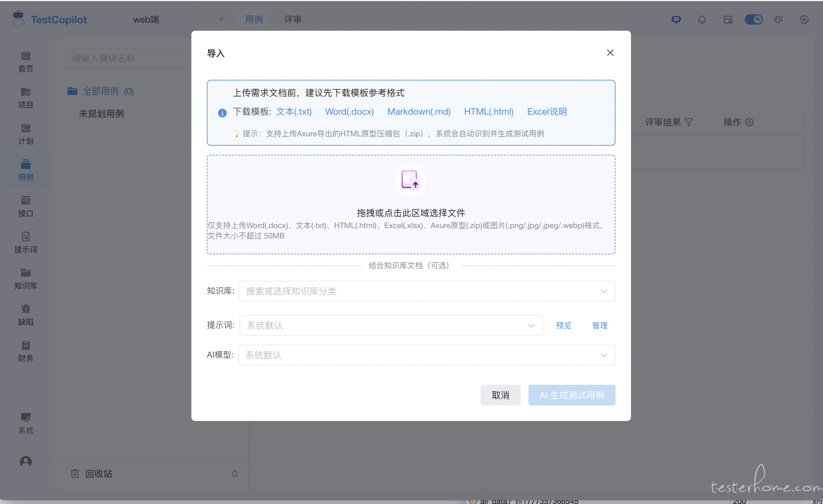This screenshot has height=504, width=823.
Task: Click the 取消 button
Action: coord(500,395)
